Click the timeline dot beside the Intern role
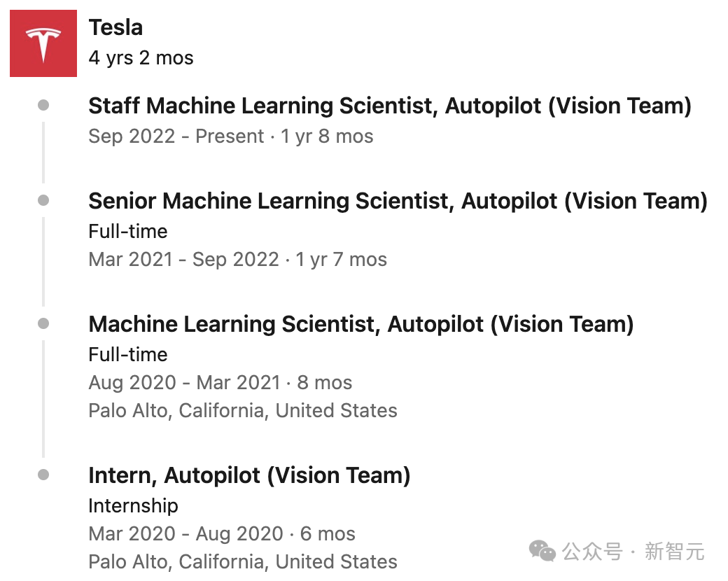This screenshot has height=581, width=728. [x=43, y=475]
